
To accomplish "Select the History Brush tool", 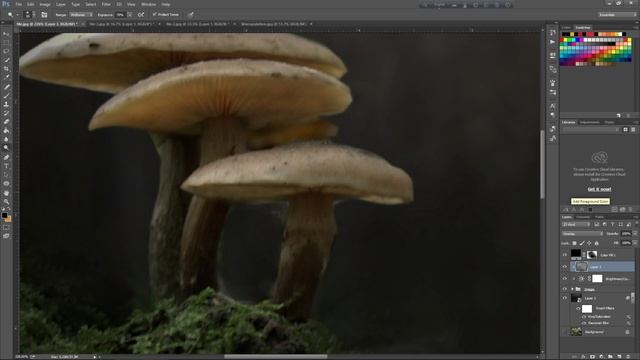I will [x=6, y=113].
